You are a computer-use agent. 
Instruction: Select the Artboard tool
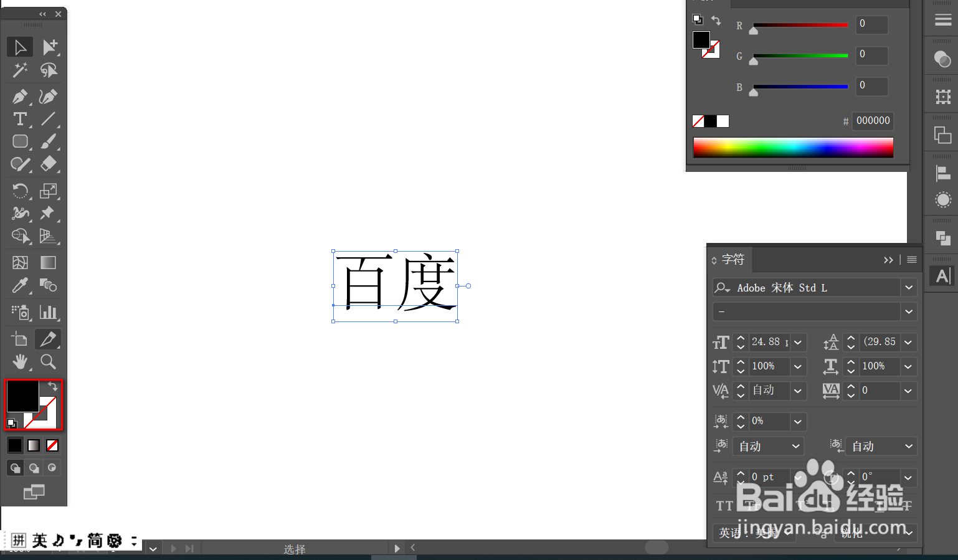20,339
